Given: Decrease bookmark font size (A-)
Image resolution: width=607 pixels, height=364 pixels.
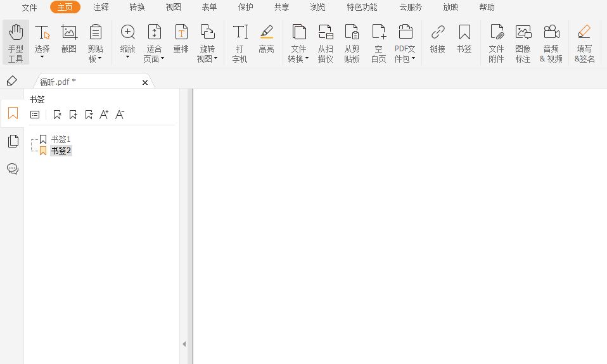Looking at the screenshot, I should point(120,115).
